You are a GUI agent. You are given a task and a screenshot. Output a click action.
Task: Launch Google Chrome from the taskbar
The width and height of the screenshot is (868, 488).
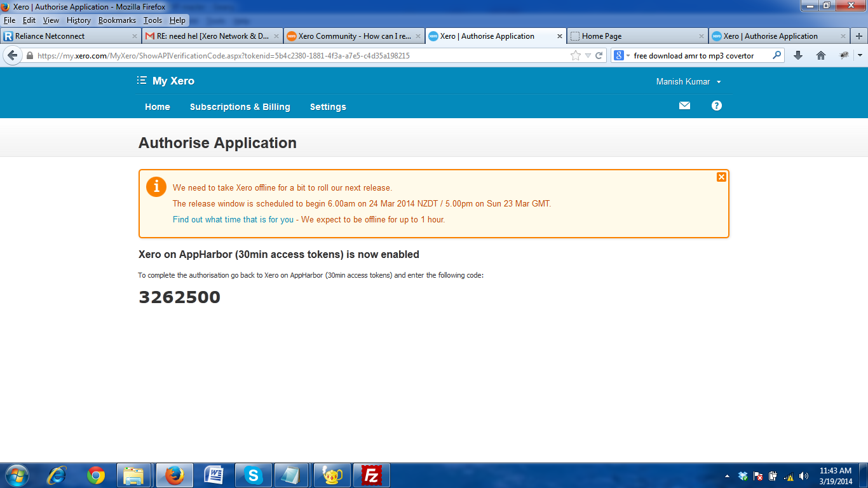96,475
